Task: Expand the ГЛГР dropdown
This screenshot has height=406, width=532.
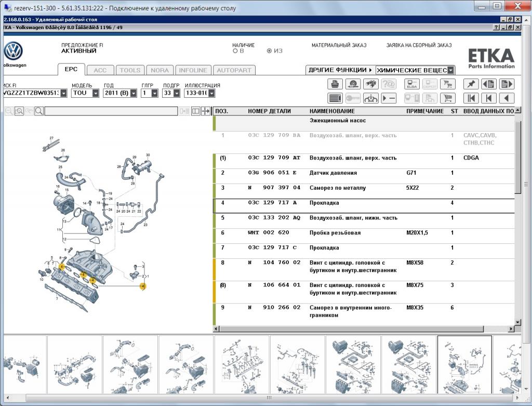Action: 154,93
